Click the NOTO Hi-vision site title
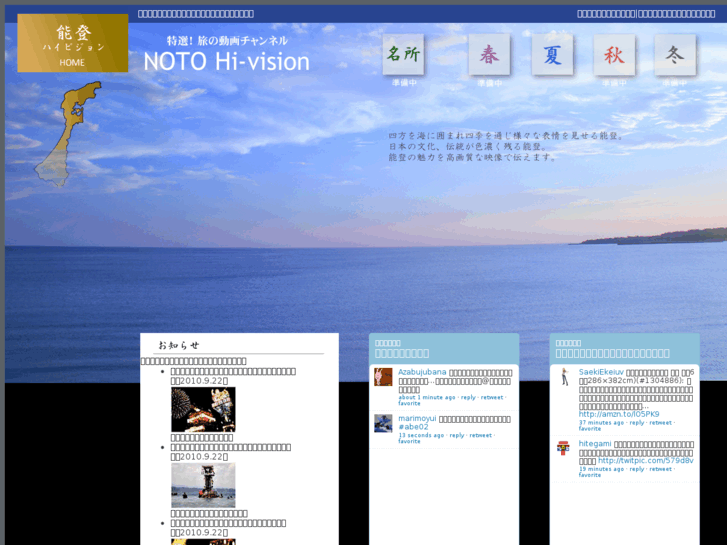Image resolution: width=727 pixels, height=545 pixels. pyautogui.click(x=226, y=61)
